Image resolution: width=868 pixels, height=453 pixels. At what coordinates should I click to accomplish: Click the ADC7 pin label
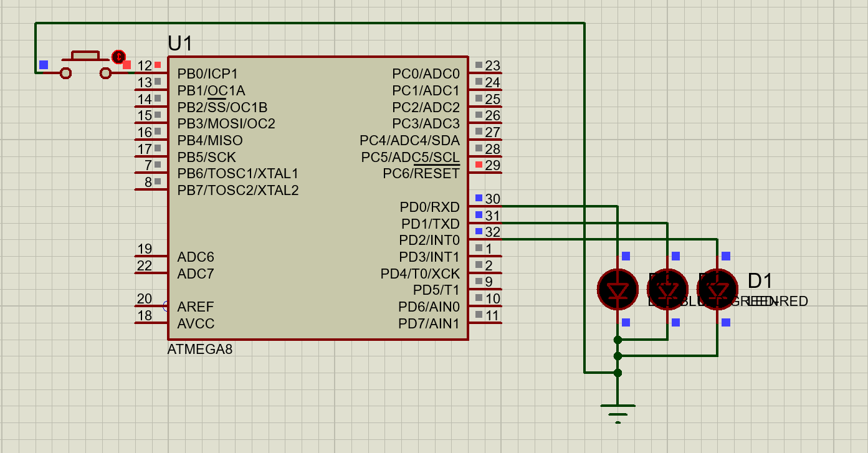pos(196,274)
